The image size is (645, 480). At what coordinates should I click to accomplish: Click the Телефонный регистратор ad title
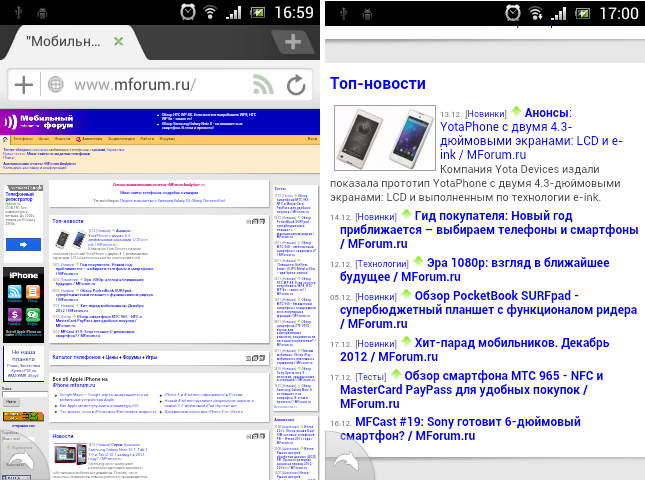pyautogui.click(x=19, y=196)
